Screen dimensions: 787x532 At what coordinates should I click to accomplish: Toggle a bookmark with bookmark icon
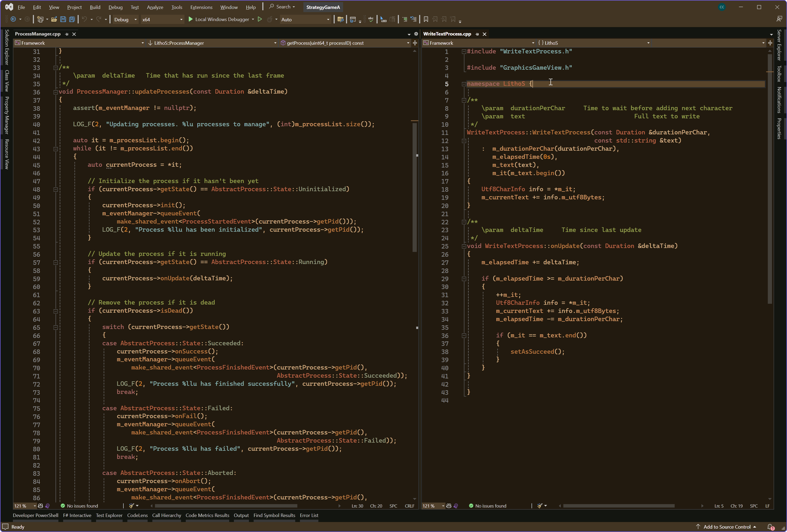point(426,19)
